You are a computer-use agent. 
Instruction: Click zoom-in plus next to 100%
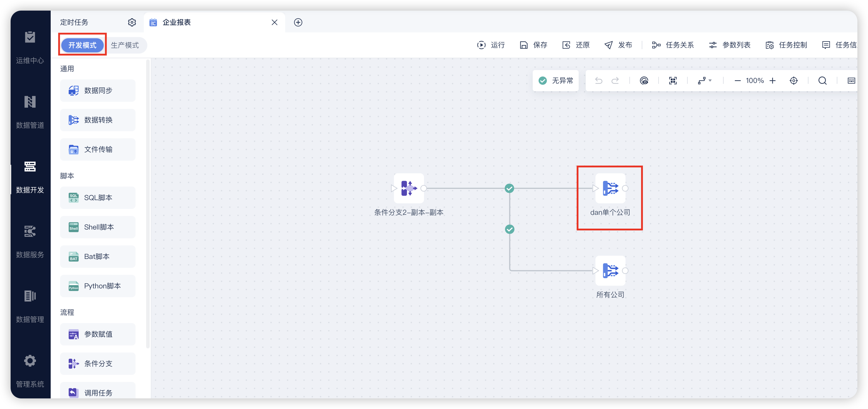(772, 80)
